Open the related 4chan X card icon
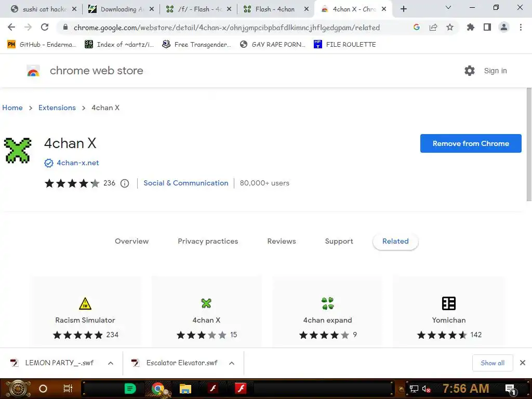The image size is (532, 399). 206,303
